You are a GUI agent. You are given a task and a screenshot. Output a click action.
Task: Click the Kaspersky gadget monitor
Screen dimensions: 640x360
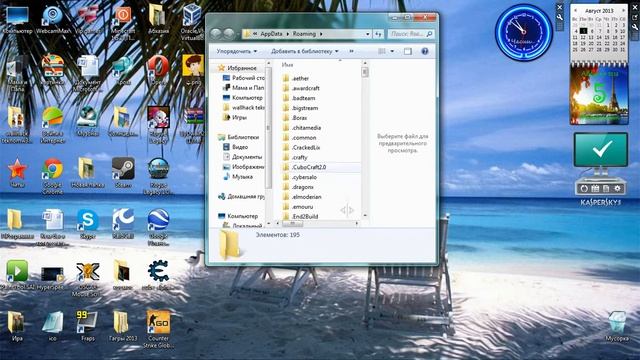click(600, 149)
